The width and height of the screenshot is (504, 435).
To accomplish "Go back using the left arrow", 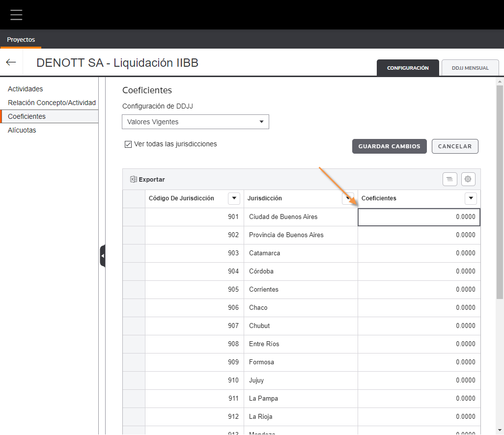I will coord(11,62).
